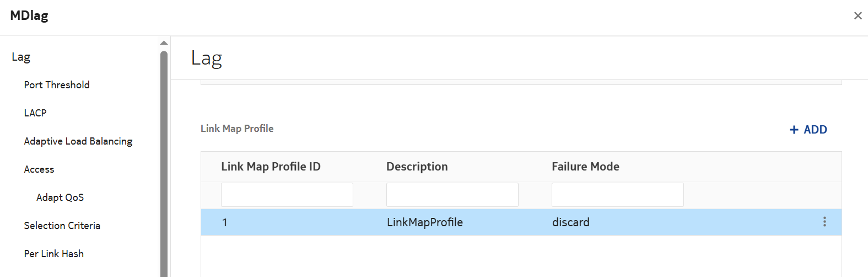Click the Link Map Profile ID filter field
This screenshot has width=868, height=277.
click(x=287, y=195)
